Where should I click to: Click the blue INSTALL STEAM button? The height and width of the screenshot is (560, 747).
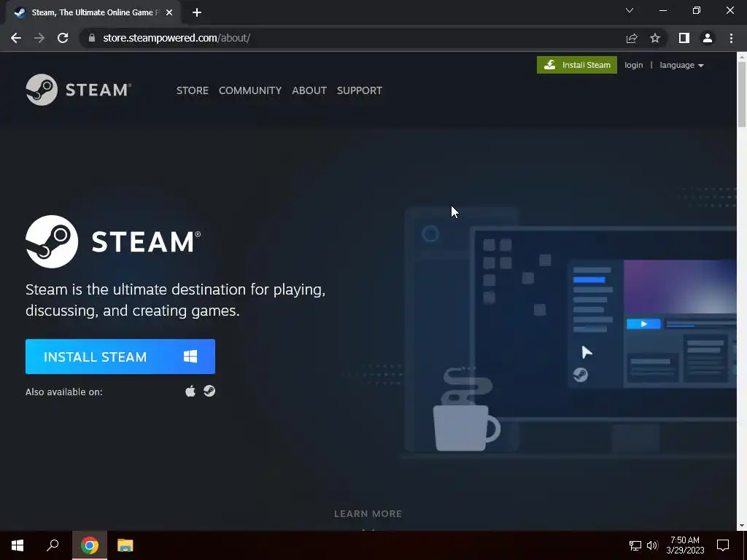(120, 357)
